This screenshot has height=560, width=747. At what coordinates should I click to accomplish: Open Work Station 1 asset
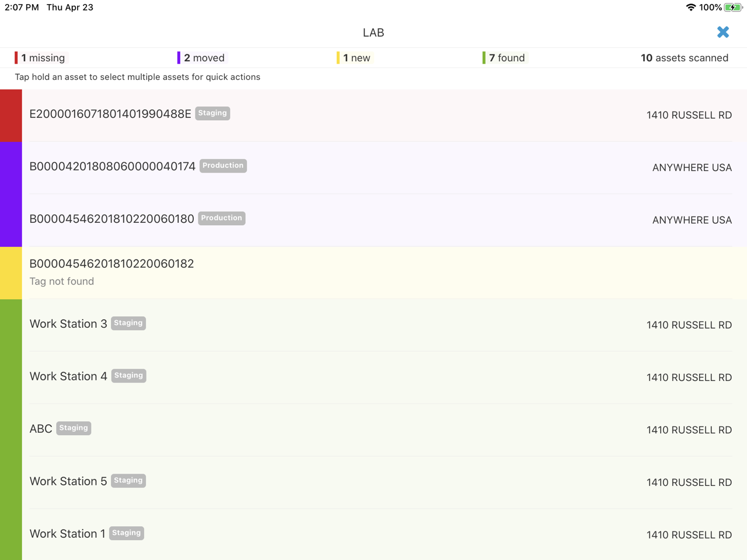tap(373, 535)
